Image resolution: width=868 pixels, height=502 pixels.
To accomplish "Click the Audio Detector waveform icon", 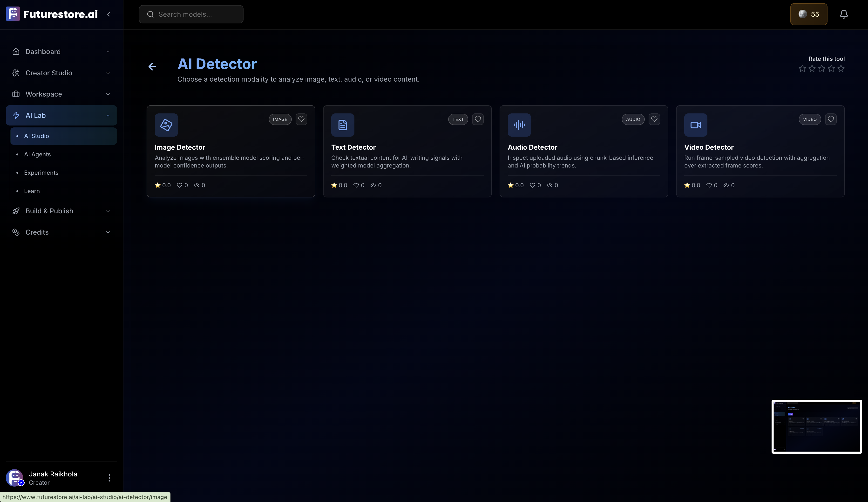I will pos(519,125).
